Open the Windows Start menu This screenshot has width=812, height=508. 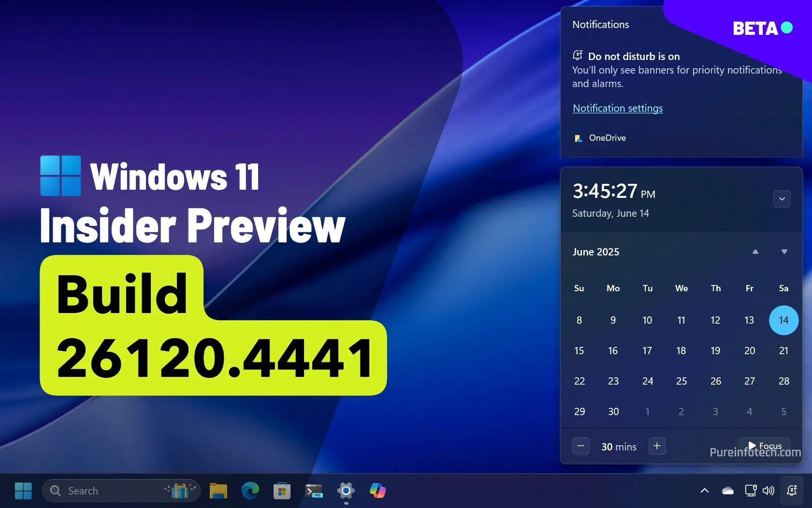23,491
